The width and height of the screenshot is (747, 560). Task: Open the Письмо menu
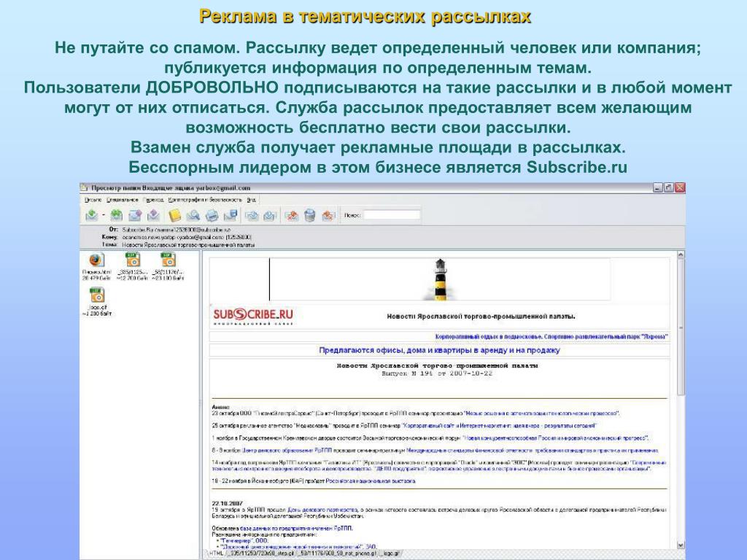click(93, 200)
